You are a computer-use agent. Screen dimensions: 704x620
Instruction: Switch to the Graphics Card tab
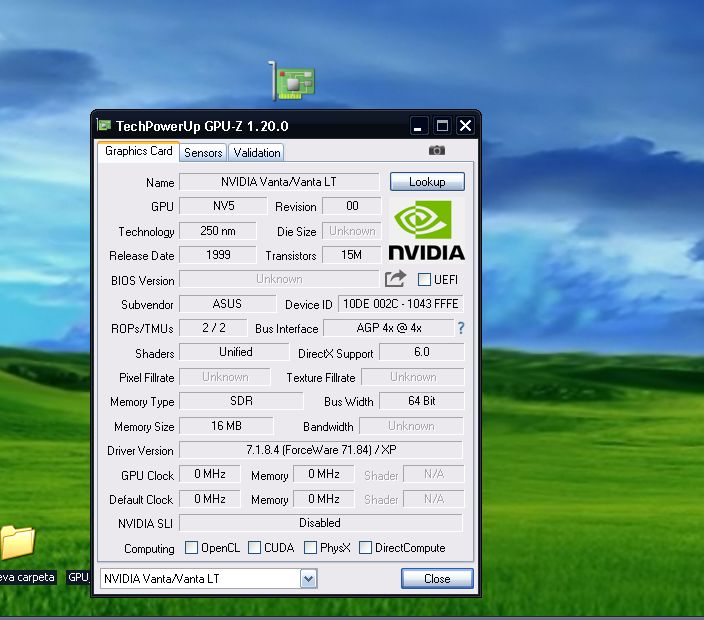pyautogui.click(x=138, y=151)
